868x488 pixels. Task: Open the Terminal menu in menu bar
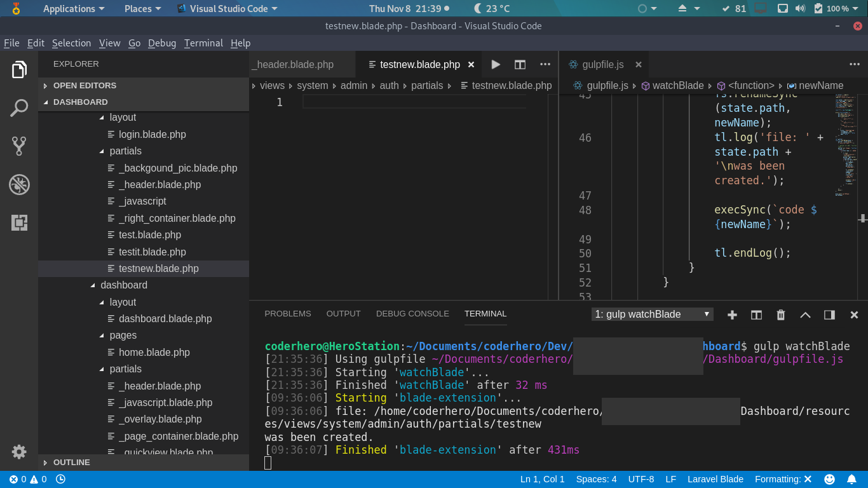tap(203, 43)
